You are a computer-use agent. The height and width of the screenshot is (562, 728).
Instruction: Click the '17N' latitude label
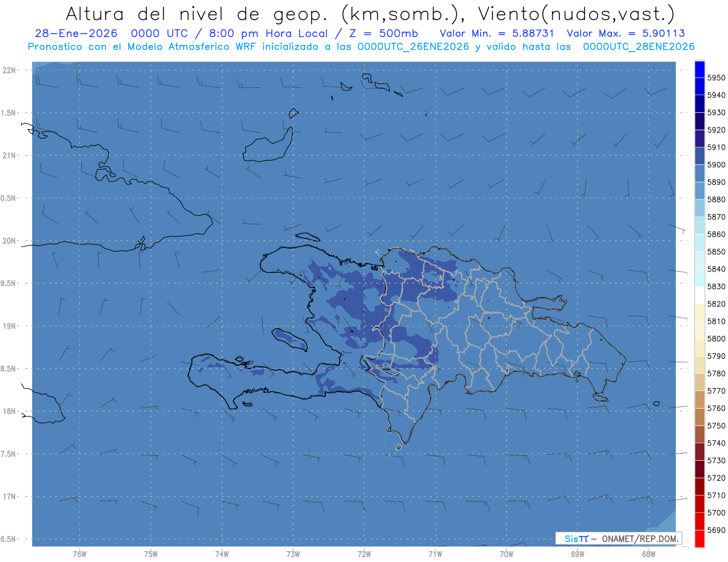point(8,497)
